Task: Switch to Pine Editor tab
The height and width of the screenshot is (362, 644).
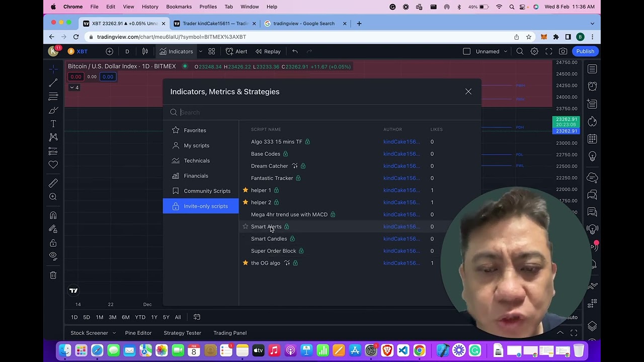Action: pyautogui.click(x=138, y=333)
